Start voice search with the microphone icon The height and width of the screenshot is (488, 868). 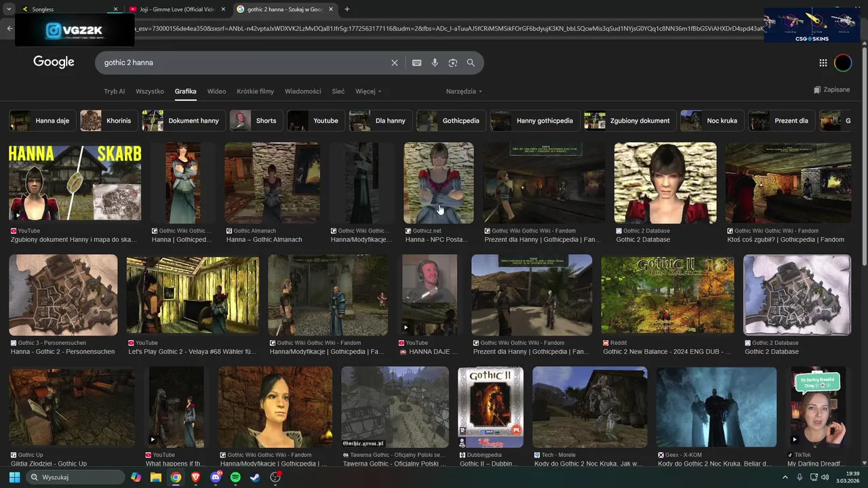[x=435, y=62]
